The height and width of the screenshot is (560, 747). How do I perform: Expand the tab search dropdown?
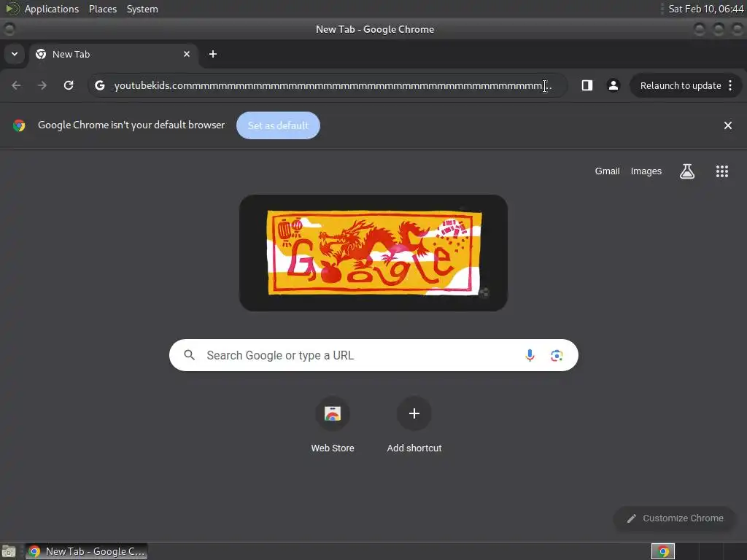coord(15,54)
